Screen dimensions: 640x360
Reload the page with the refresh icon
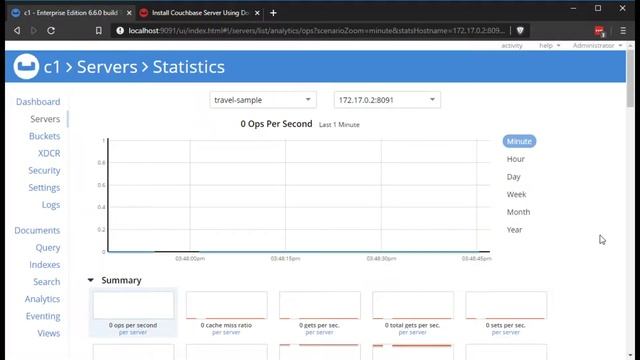[51, 30]
